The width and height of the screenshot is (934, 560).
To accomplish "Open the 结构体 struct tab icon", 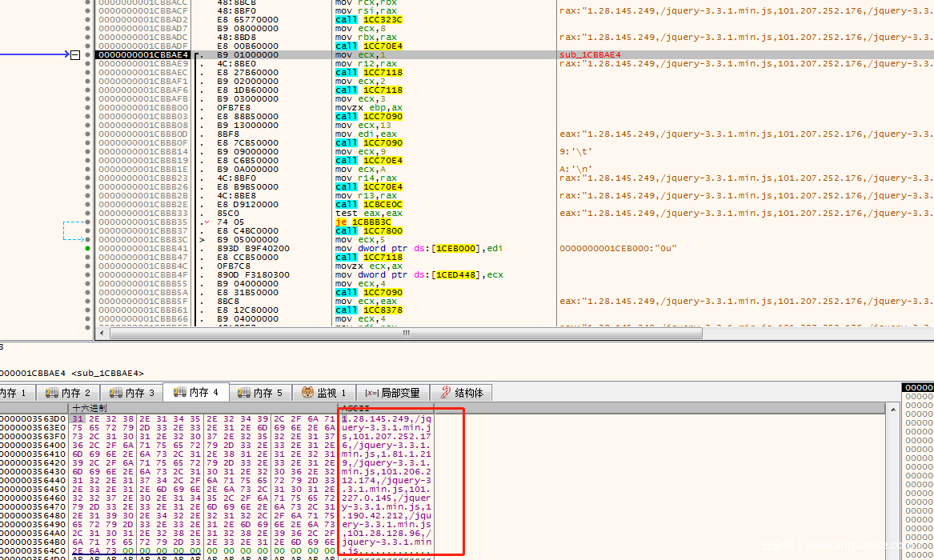I will tap(446, 393).
